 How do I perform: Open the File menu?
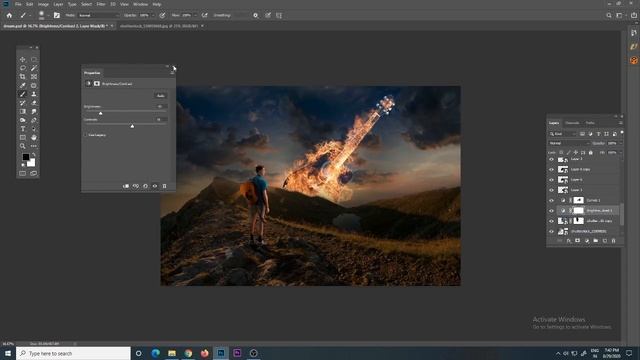pyautogui.click(x=18, y=4)
